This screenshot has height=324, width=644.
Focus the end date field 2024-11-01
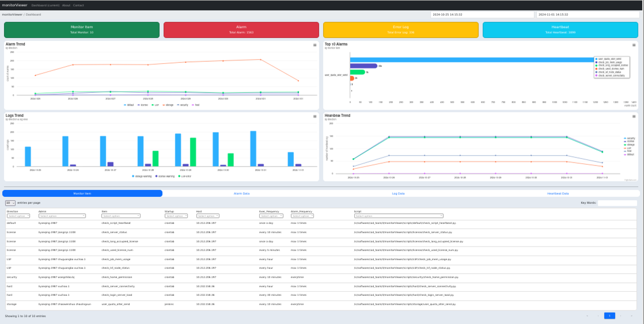588,15
